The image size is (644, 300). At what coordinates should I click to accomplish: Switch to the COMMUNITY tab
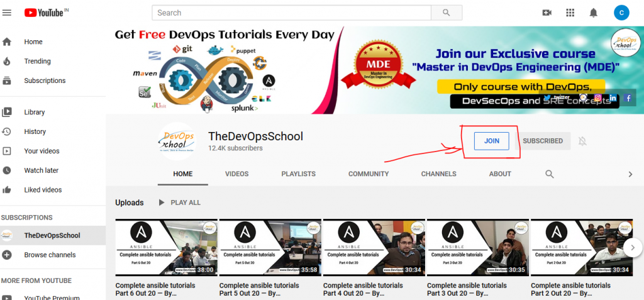coord(369,174)
